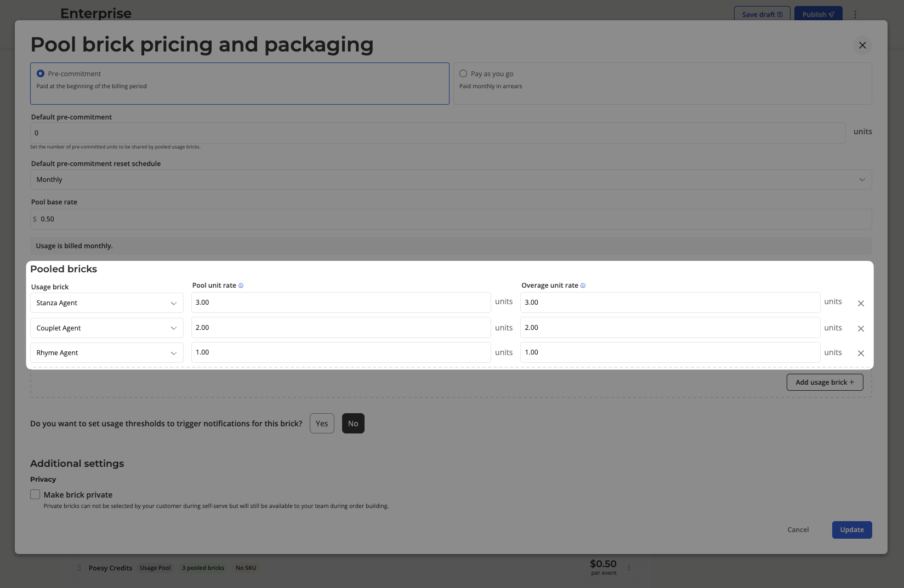Close the pool brick pricing dialog
Screen dimensions: 904x588
tap(862, 45)
